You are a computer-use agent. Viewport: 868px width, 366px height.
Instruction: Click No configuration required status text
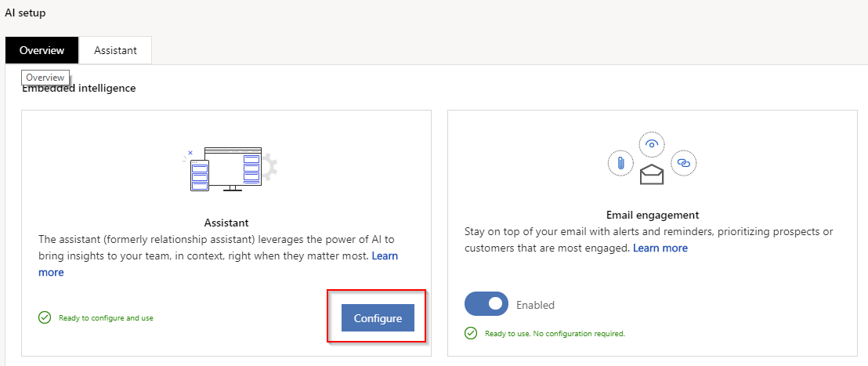580,334
